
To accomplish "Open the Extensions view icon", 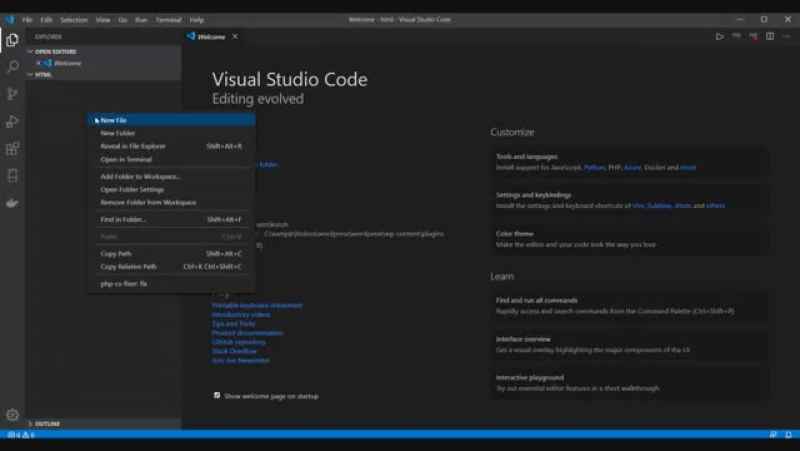I will 12,149.
